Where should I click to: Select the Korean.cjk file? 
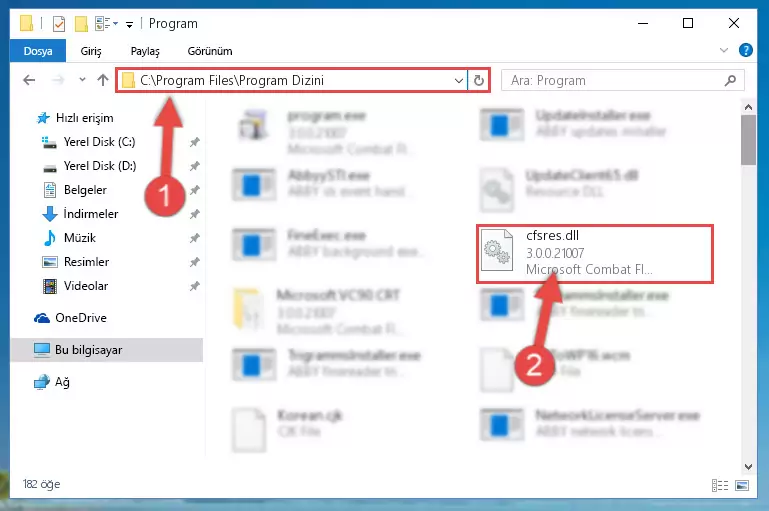click(287, 429)
